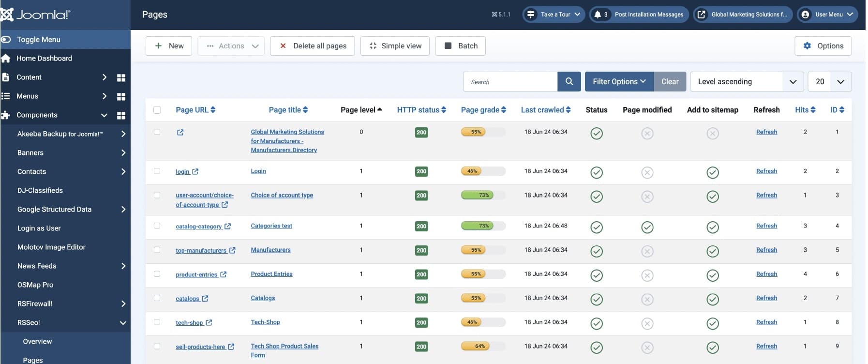Click add to sitemap X icon for homepage row

(712, 133)
